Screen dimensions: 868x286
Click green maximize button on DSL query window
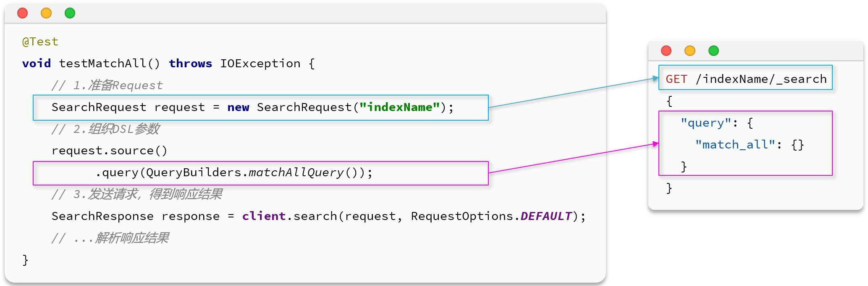pos(713,51)
